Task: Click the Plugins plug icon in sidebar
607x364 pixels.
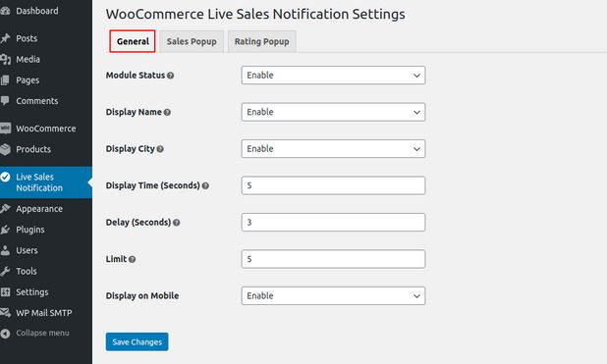Action: (x=5, y=230)
